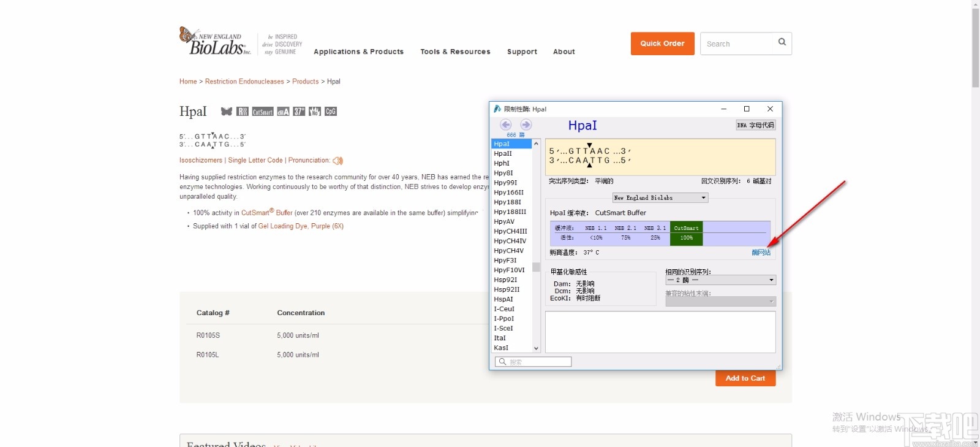Screen dimensions: 980x447
Task: Click the 37° incubation temperature icon
Action: coord(299,112)
